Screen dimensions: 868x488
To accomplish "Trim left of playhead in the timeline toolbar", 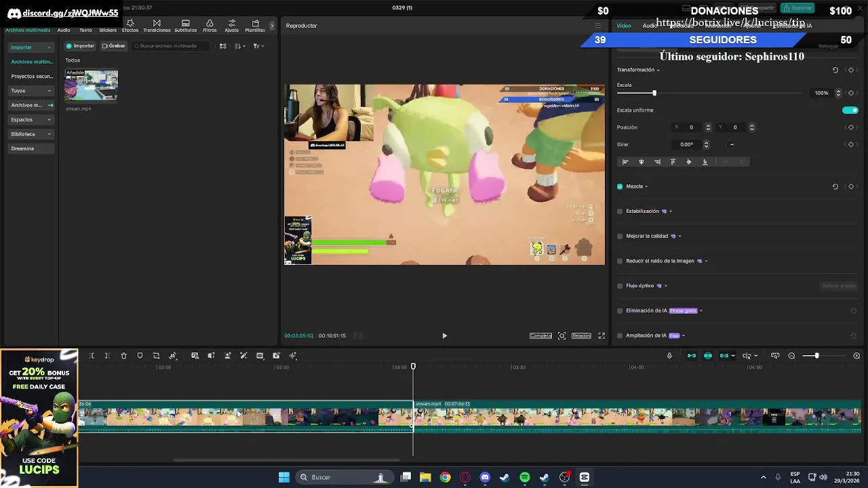I will tap(91, 356).
